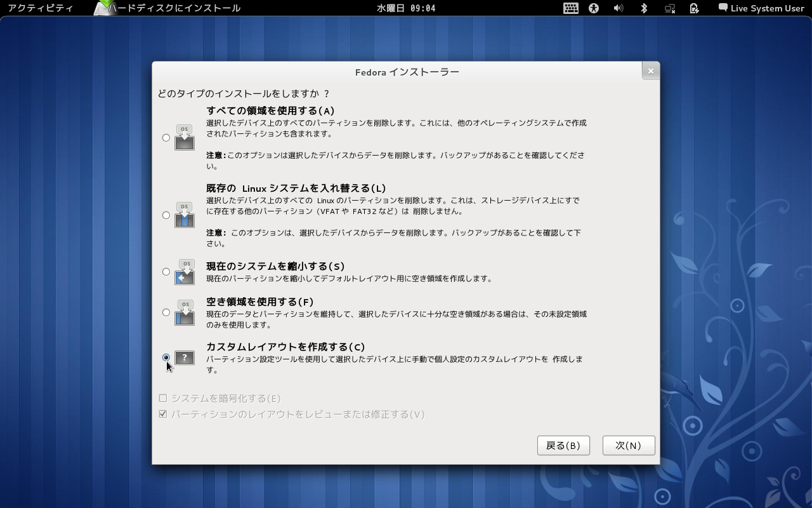This screenshot has width=812, height=508.
Task: Click the カスタムレイアウトを作成する(C) heading
Action: 285,347
